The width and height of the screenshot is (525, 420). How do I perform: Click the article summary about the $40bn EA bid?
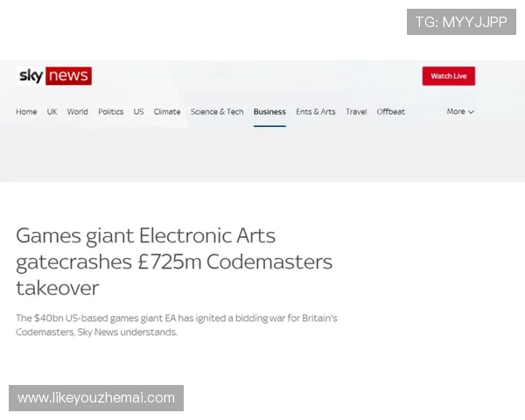coord(176,325)
